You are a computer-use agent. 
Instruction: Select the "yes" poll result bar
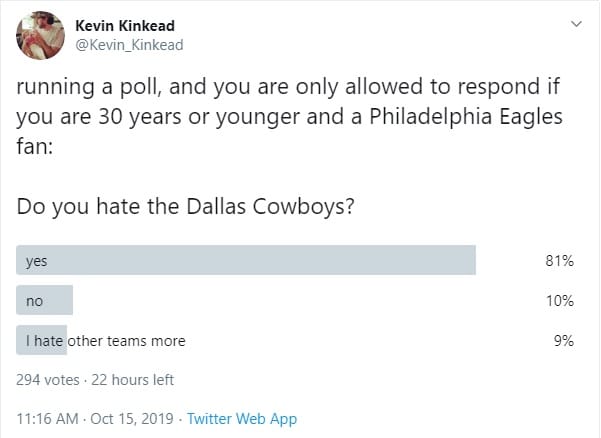click(x=246, y=260)
